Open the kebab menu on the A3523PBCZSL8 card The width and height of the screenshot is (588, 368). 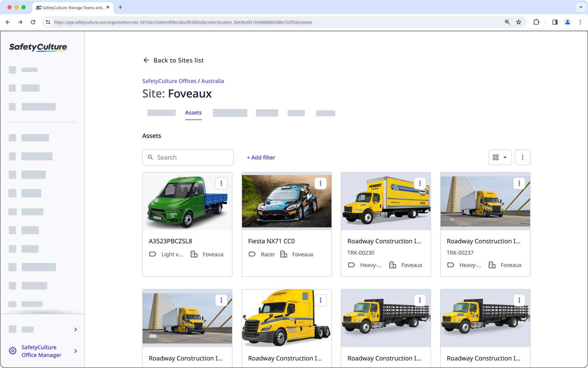point(221,183)
